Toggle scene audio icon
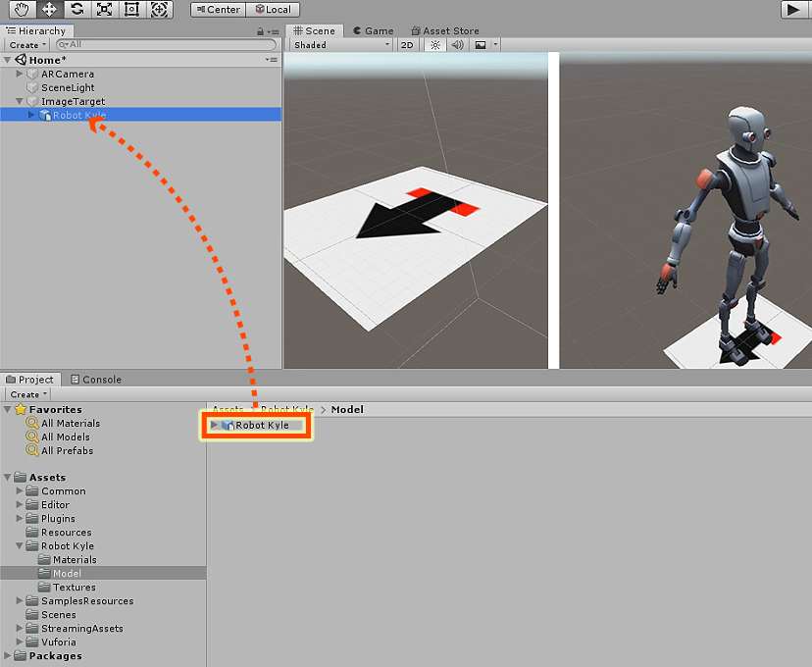Screen dimensions: 812x667 click(x=457, y=45)
